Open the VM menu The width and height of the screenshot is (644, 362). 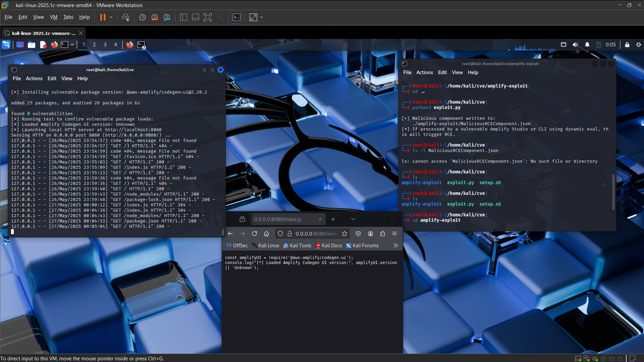point(54,17)
